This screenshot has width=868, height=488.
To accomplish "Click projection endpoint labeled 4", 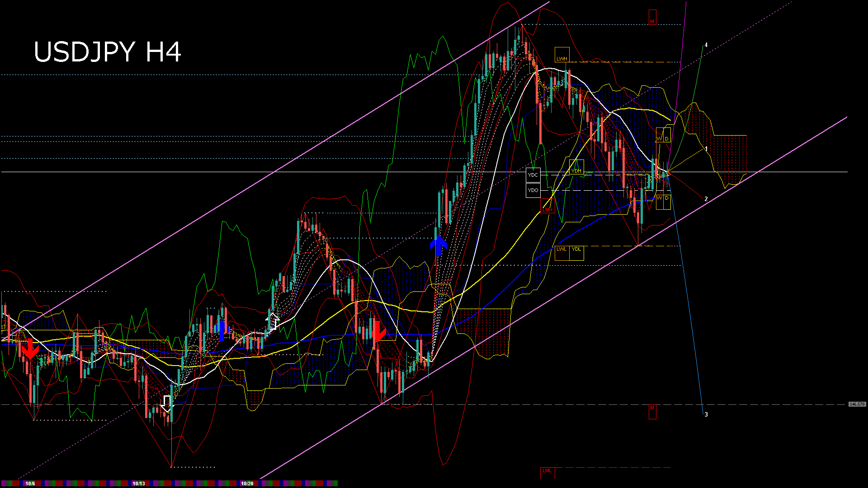I will pos(706,45).
